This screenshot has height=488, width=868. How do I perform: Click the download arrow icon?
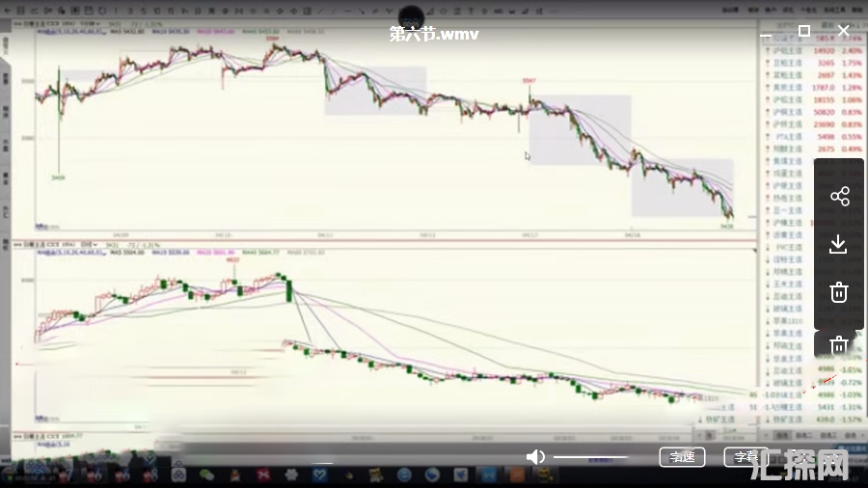pos(838,244)
